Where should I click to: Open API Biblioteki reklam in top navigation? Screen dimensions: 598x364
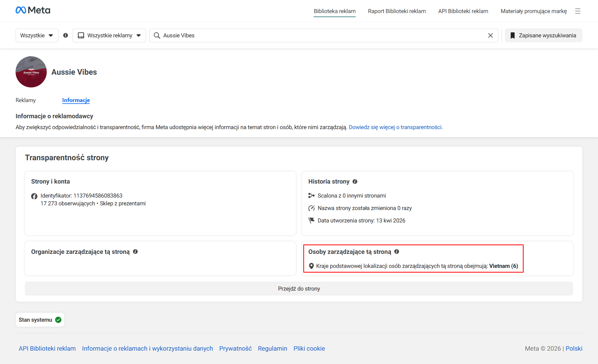pos(463,11)
